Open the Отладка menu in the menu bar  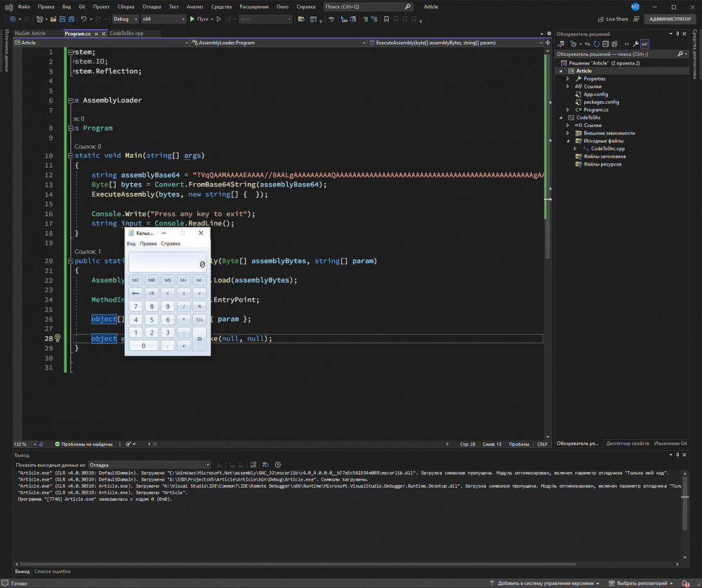[152, 6]
